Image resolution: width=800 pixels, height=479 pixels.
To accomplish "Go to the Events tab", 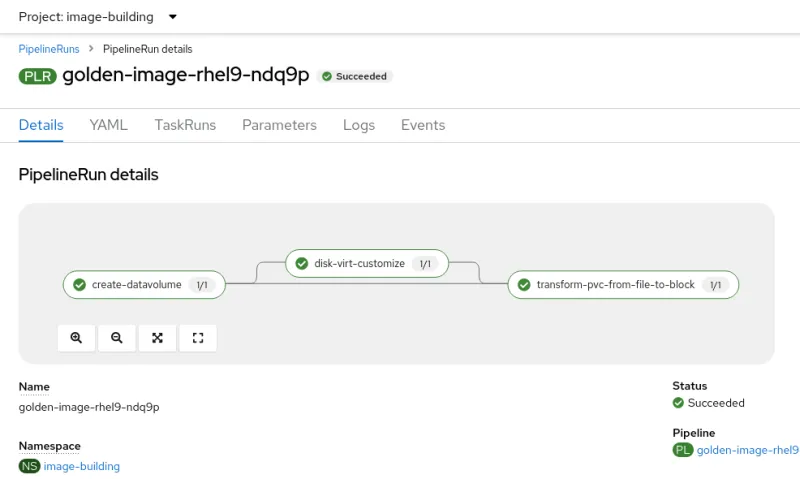I will point(423,125).
